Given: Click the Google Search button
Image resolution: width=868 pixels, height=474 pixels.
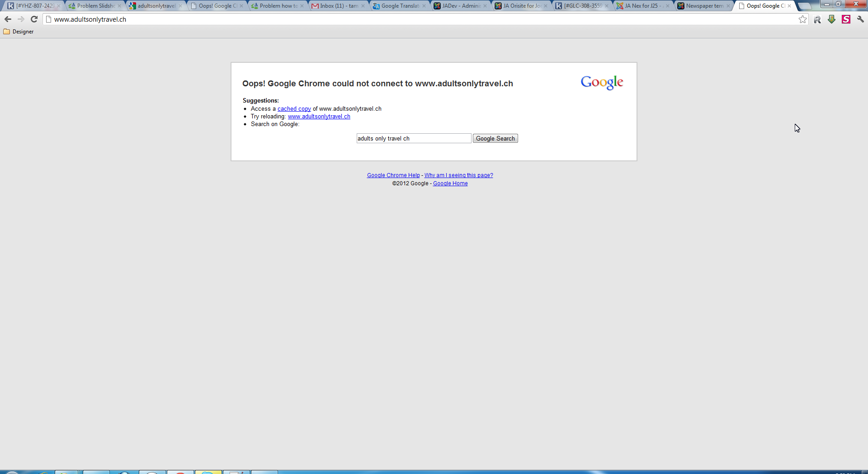Looking at the screenshot, I should pos(495,138).
